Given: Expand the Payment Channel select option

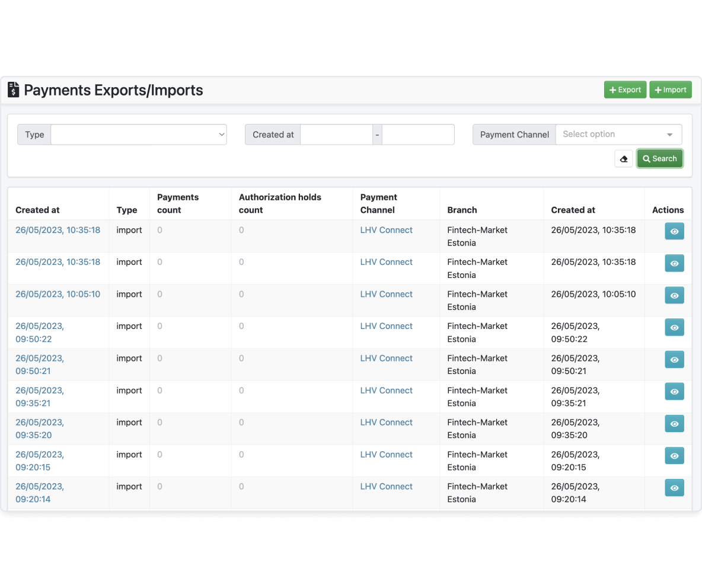Looking at the screenshot, I should [x=618, y=135].
